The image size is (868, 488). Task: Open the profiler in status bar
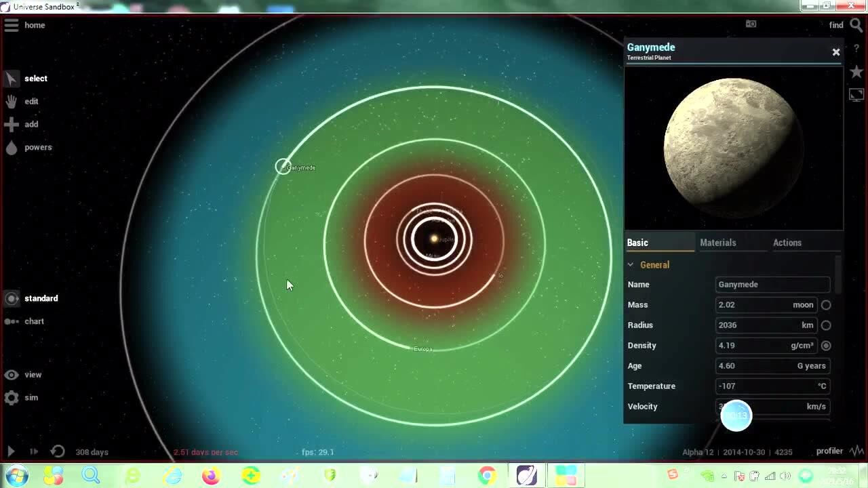[829, 451]
